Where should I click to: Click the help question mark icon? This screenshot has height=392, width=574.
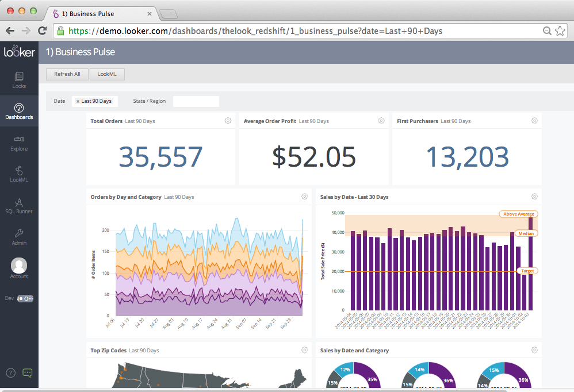click(x=10, y=373)
